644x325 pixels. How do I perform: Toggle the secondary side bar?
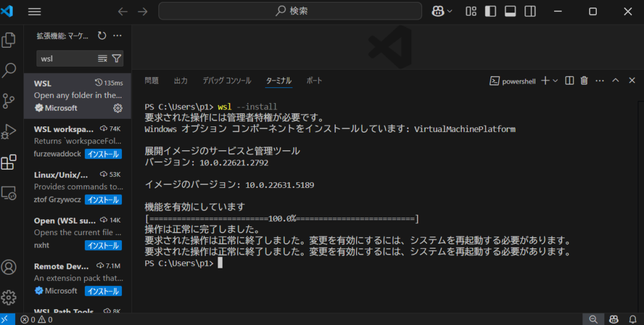(530, 11)
